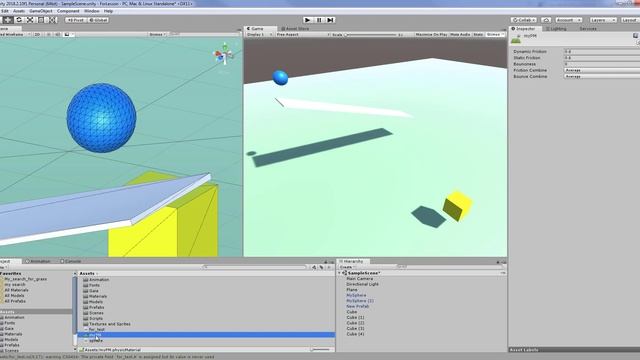Click the Pause button
The height and width of the screenshot is (360, 640).
(x=319, y=20)
